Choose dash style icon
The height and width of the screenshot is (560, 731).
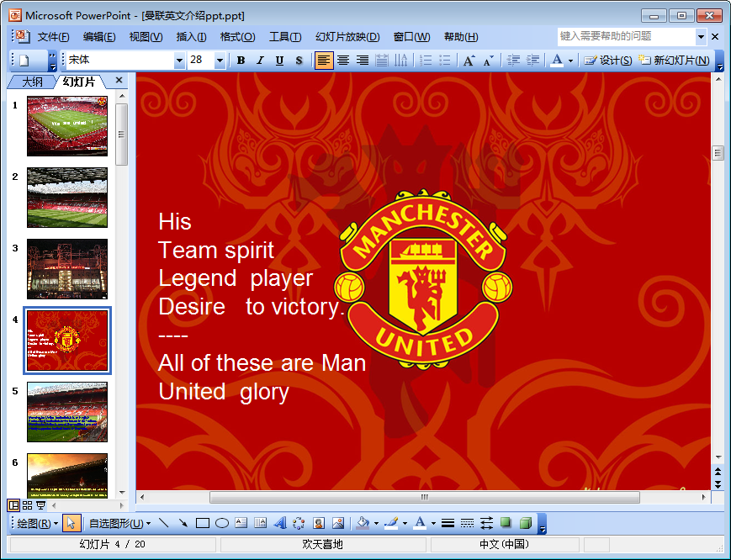click(x=467, y=523)
